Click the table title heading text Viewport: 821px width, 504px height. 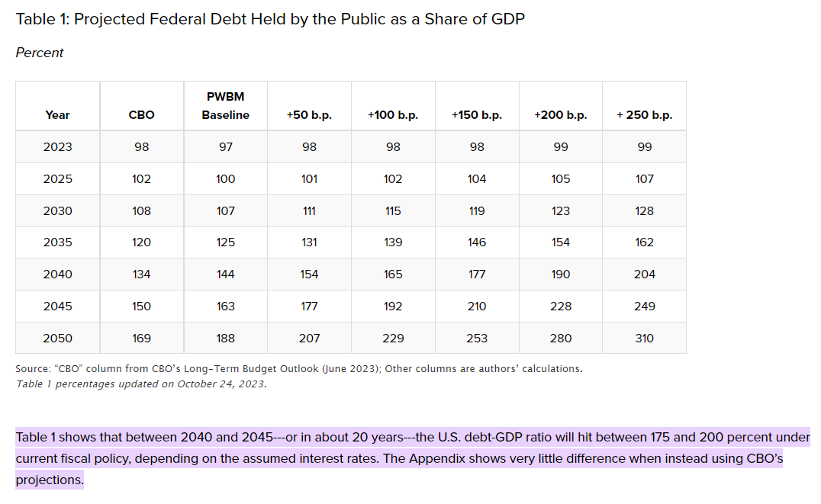tap(270, 19)
